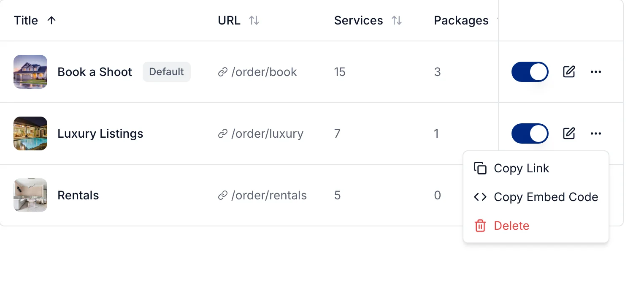The width and height of the screenshot is (644, 294).
Task: Click the services count 15
Action: tap(340, 72)
